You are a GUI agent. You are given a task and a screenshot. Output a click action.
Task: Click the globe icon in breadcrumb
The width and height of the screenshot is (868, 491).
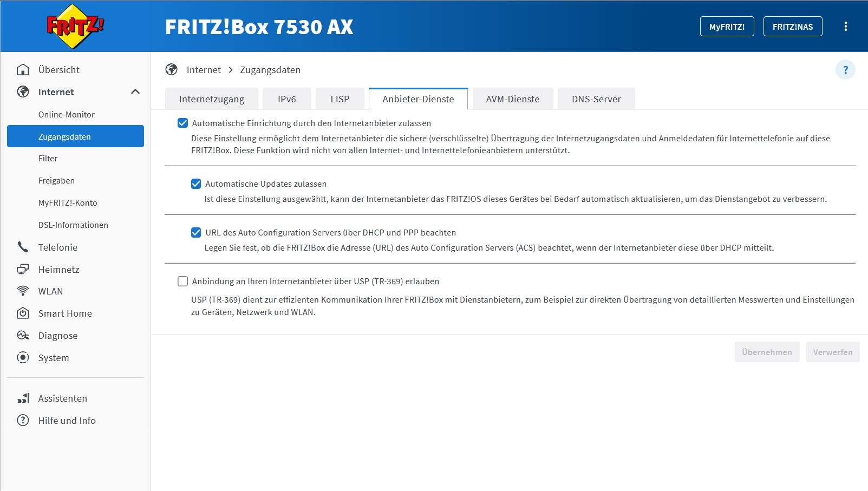click(x=172, y=70)
